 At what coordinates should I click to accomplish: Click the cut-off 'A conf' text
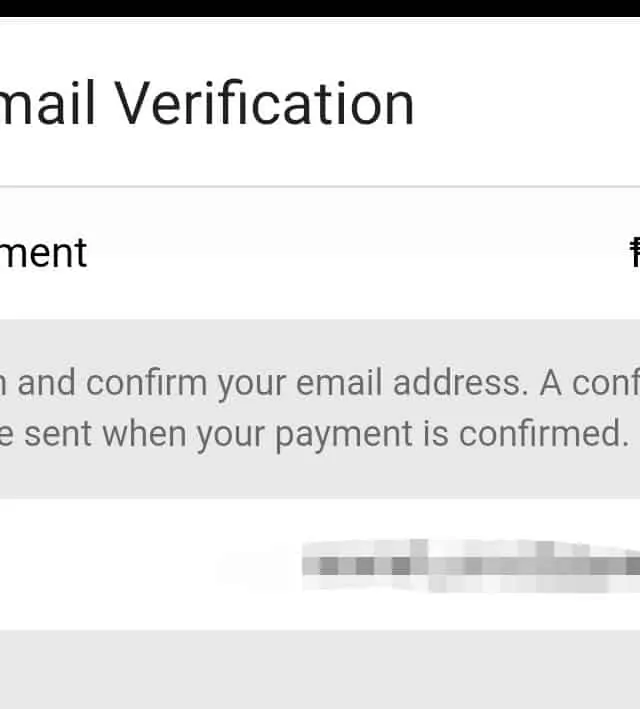coord(590,382)
